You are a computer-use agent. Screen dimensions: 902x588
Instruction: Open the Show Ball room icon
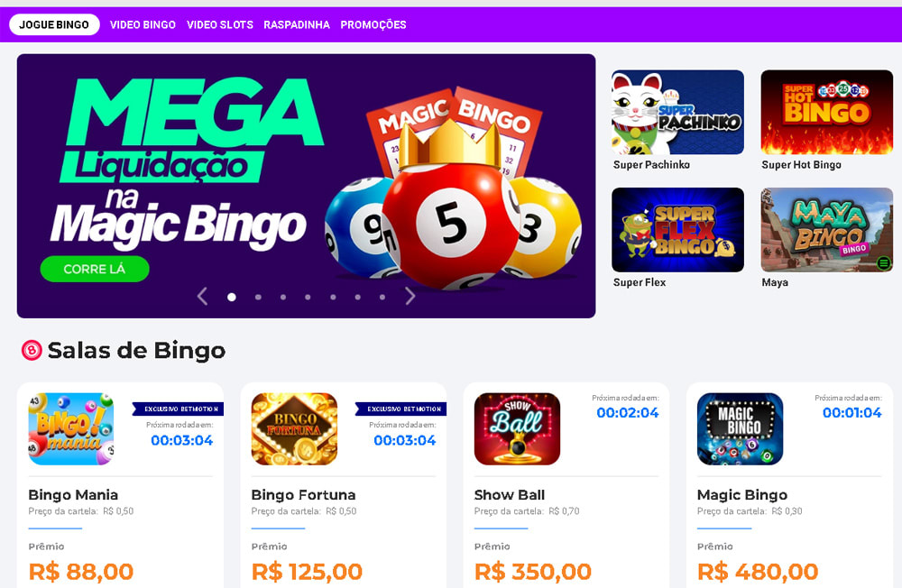517,428
